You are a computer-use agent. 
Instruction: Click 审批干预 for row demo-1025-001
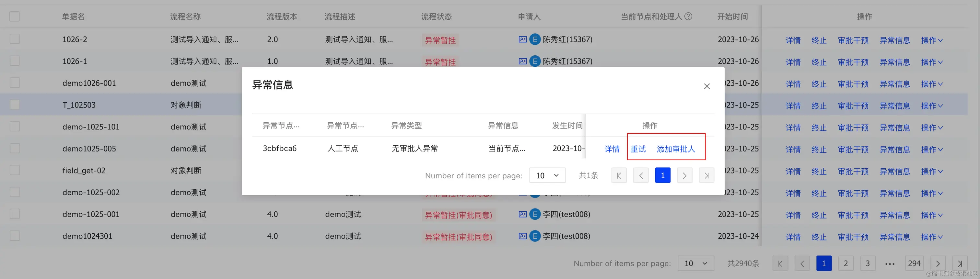click(x=853, y=215)
